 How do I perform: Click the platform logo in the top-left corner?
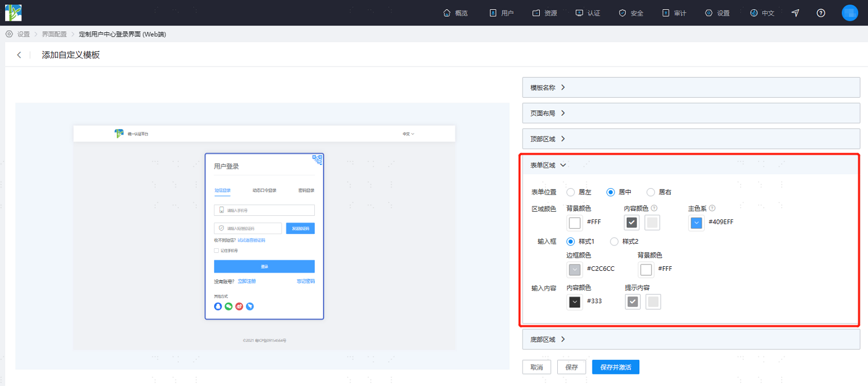point(13,13)
